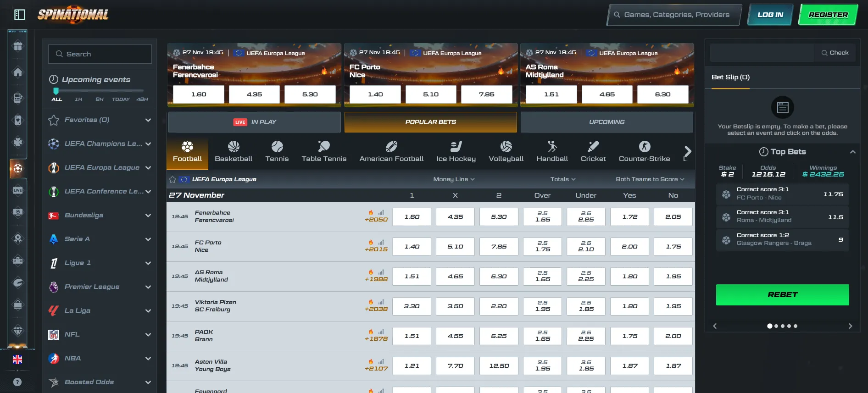Screen dimensions: 868x393
Task: Select the UK flag language icon
Action: pyautogui.click(x=17, y=360)
